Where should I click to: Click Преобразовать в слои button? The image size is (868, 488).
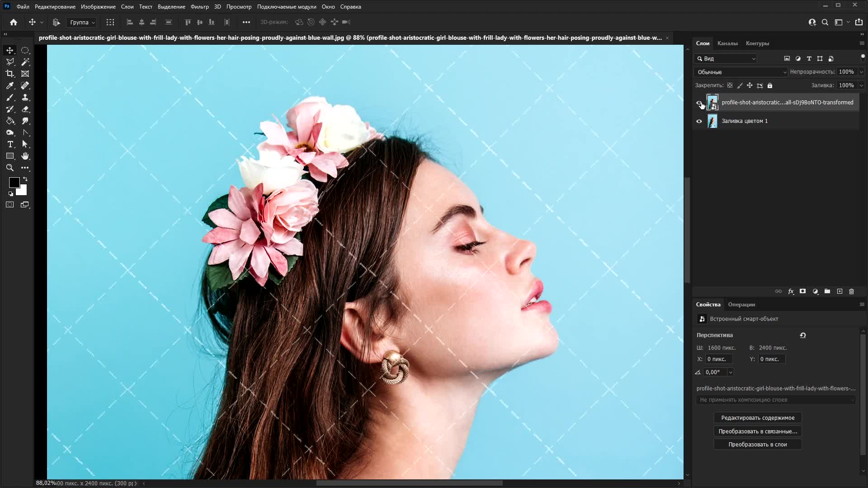(x=758, y=445)
